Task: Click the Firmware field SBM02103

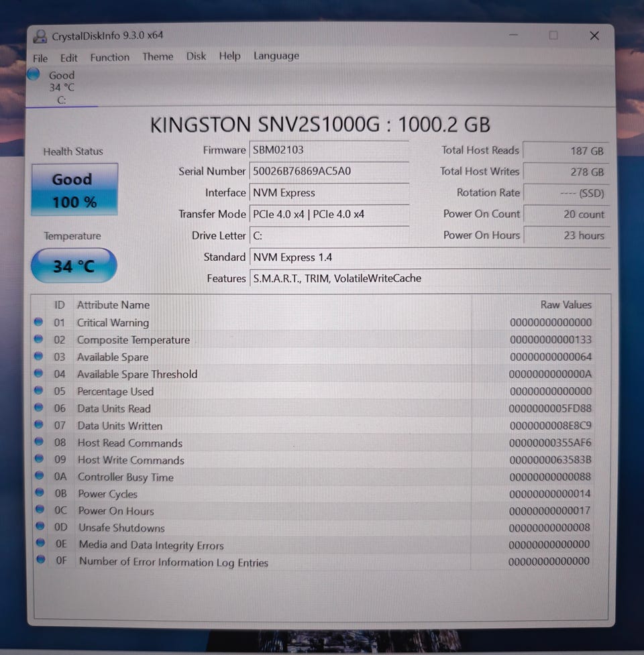Action: [329, 150]
